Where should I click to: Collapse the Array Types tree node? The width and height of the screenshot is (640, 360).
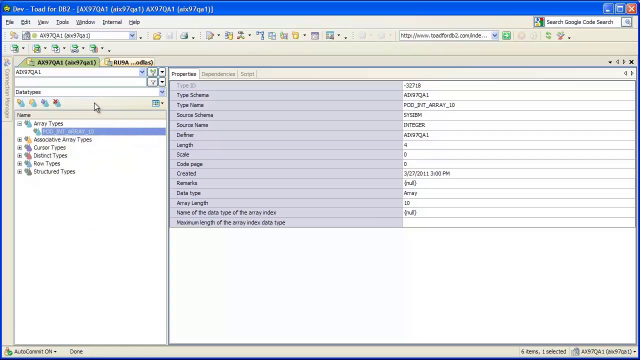coord(20,123)
